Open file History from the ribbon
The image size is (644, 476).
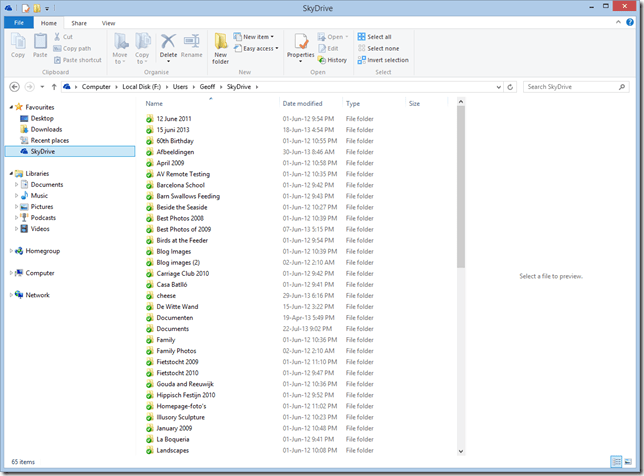(x=332, y=60)
